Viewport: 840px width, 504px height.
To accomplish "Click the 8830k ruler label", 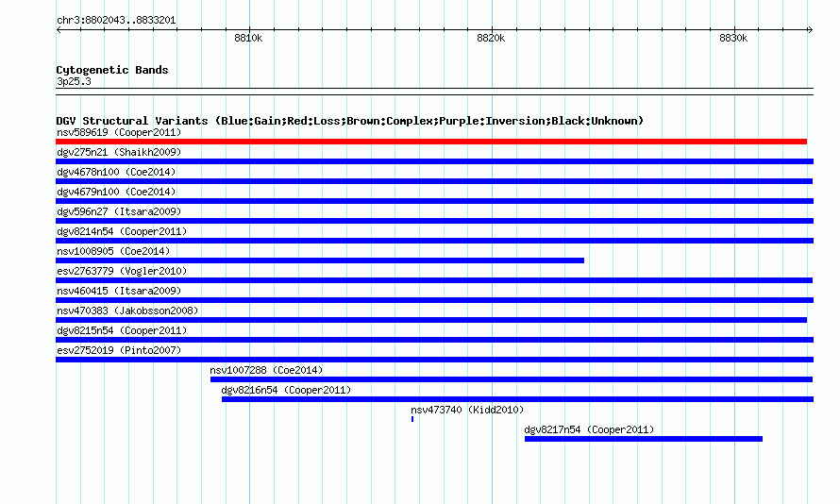I will pyautogui.click(x=733, y=38).
